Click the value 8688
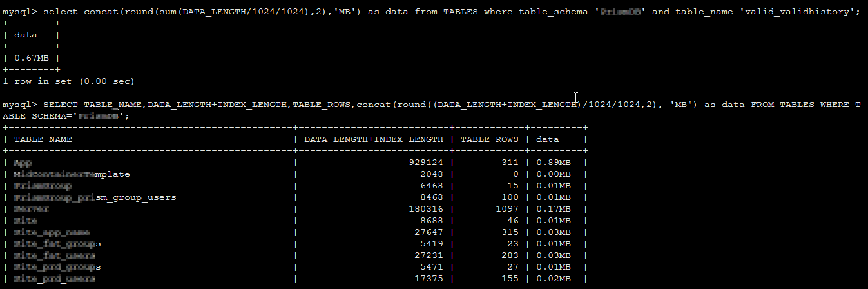Viewport: 868px width, 289px height. point(432,221)
